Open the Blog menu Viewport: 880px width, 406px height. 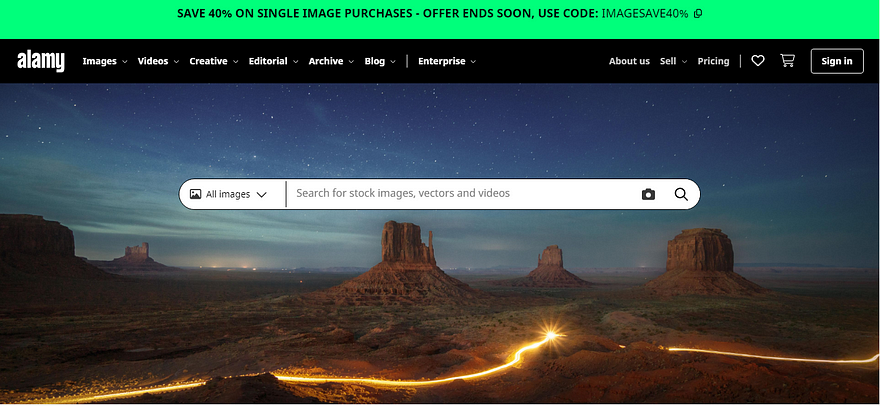click(x=380, y=61)
